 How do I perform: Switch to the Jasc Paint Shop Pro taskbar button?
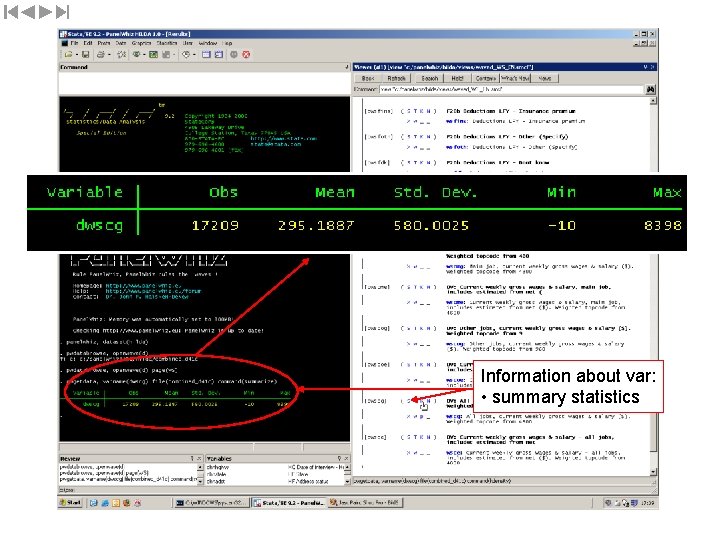point(365,503)
